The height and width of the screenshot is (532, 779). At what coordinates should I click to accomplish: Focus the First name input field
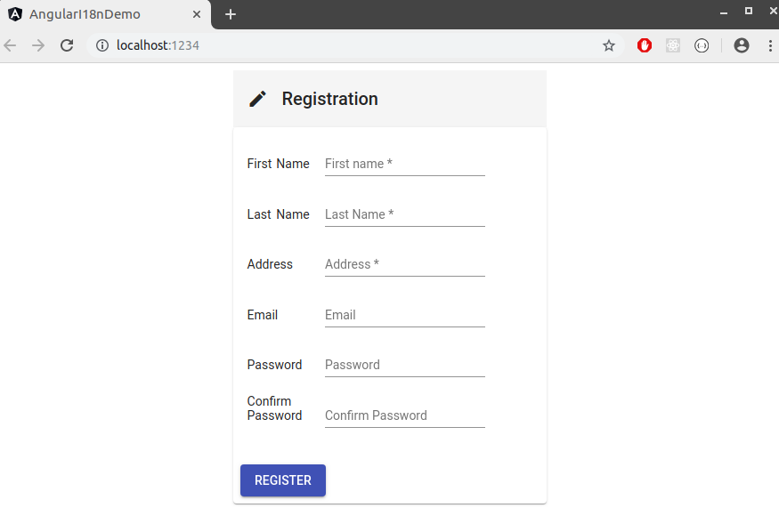[404, 164]
